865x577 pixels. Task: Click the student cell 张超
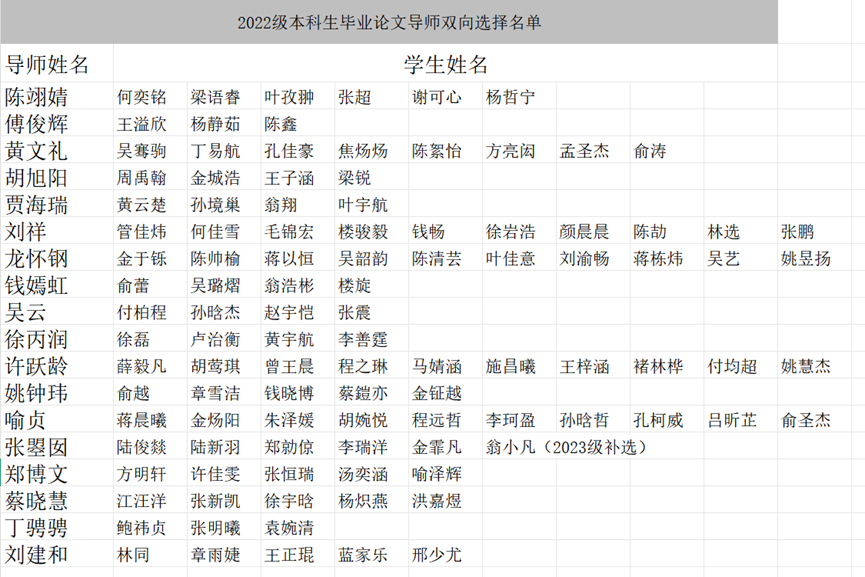(x=354, y=98)
